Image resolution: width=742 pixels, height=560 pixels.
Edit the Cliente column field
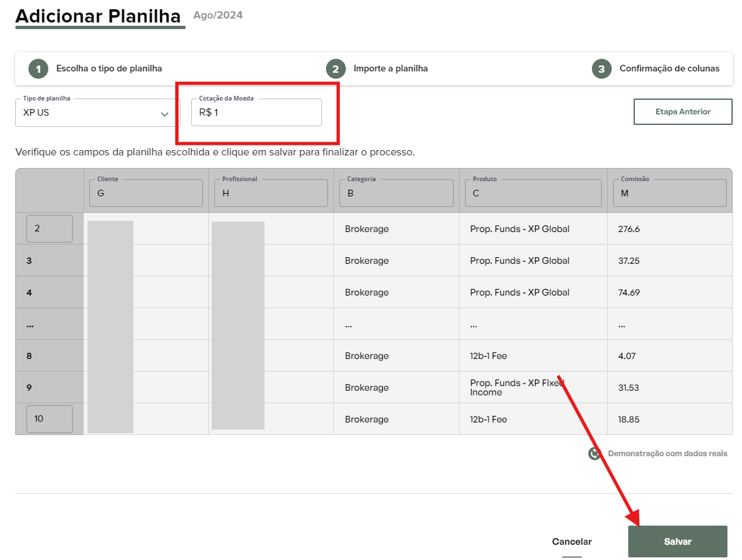[145, 194]
